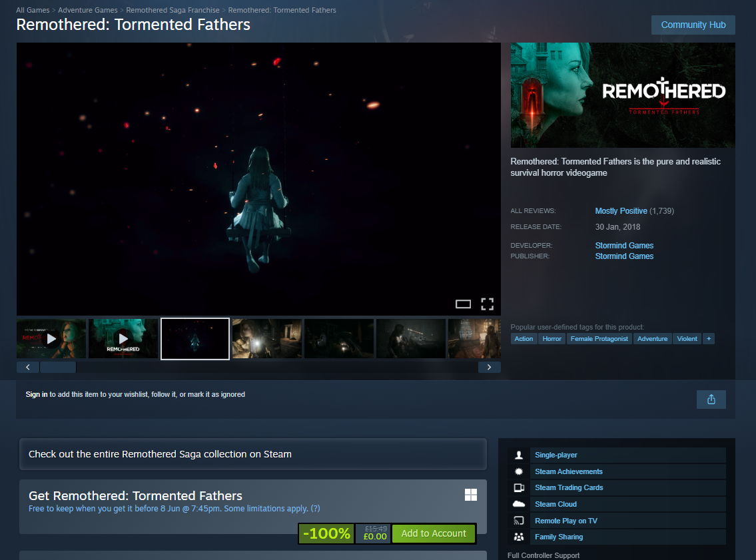Click the Windows platform icon
The image size is (756, 560).
point(470,495)
